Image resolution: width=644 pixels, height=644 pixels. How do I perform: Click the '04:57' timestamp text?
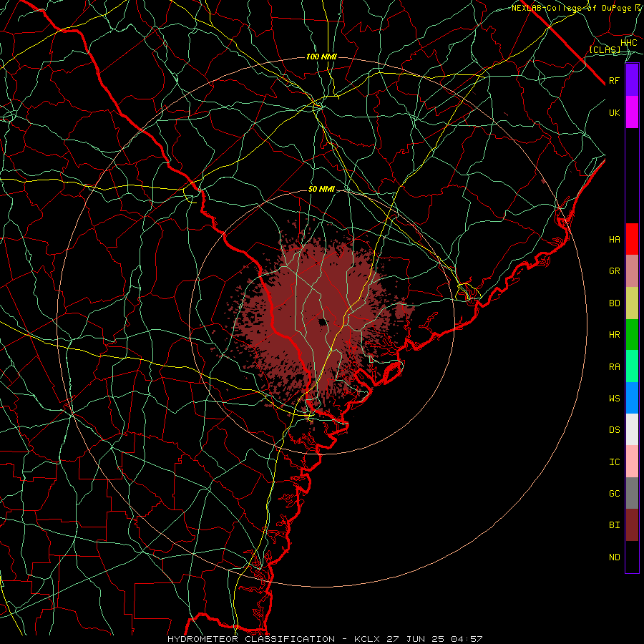click(x=466, y=639)
